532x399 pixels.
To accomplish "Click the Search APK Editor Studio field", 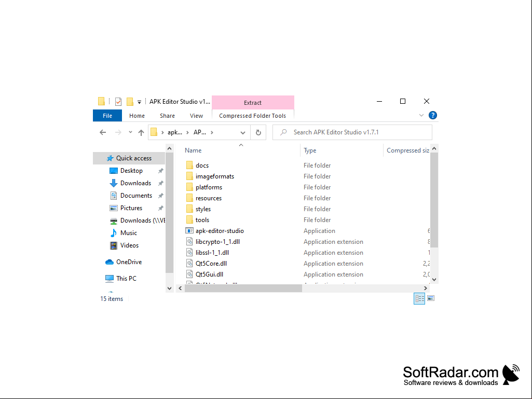I will (352, 132).
